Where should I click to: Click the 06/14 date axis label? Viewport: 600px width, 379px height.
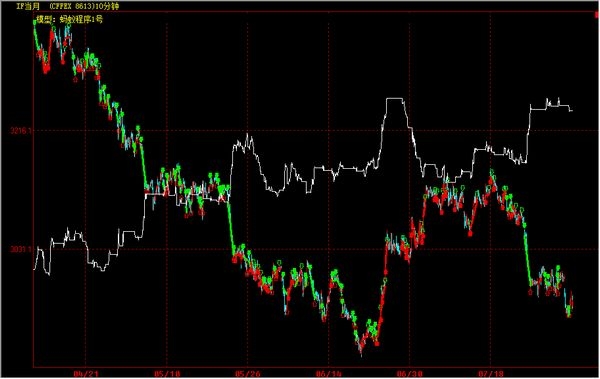pyautogui.click(x=329, y=374)
